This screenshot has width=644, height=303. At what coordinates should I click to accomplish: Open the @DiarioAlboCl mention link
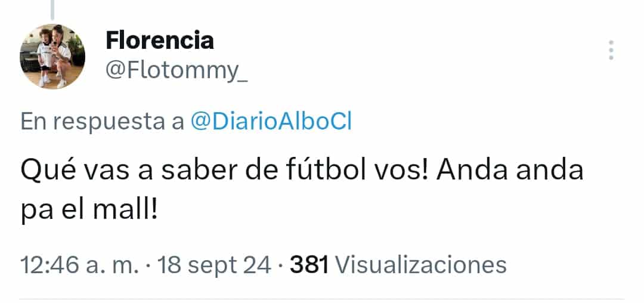(x=271, y=121)
